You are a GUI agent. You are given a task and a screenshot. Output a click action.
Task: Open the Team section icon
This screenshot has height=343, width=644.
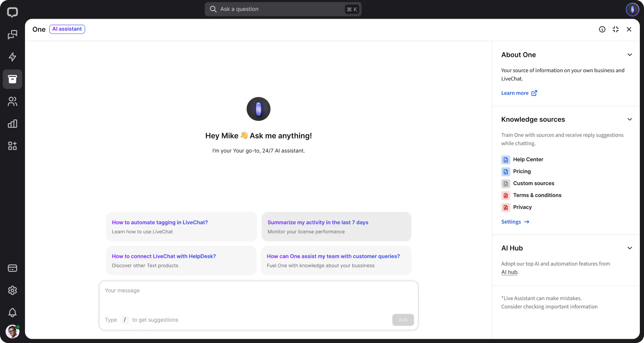pyautogui.click(x=12, y=101)
